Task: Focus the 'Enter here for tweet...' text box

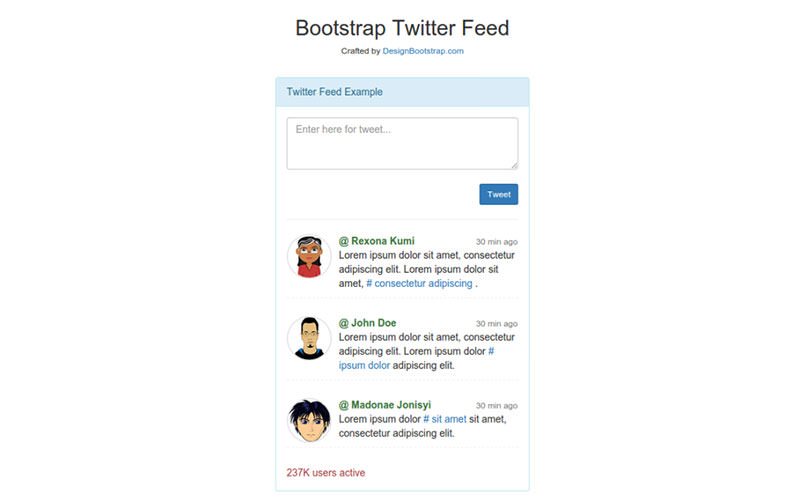Action: (402, 143)
